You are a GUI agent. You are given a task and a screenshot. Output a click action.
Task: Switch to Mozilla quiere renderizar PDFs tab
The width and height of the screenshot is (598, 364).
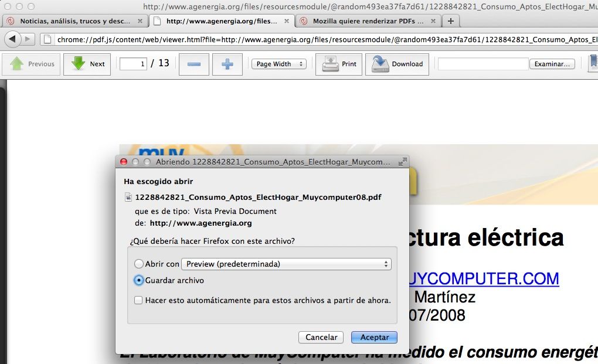[369, 21]
